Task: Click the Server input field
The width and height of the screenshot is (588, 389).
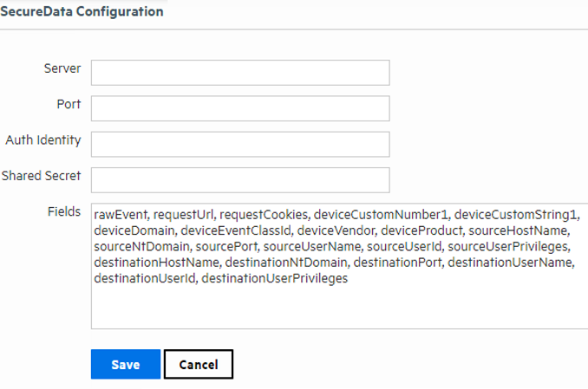Action: click(240, 73)
